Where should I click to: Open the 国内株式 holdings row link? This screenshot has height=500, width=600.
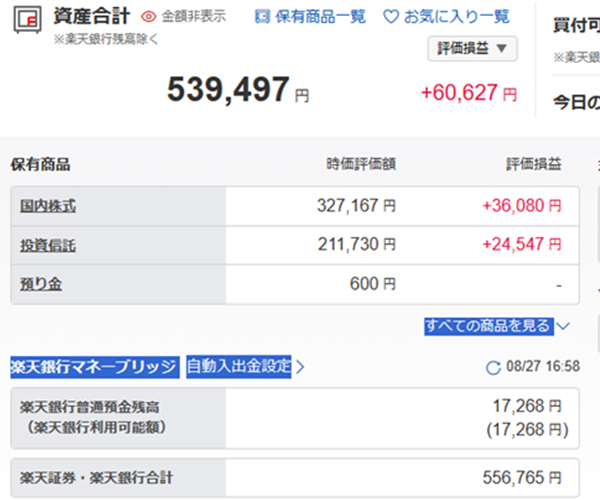tap(48, 206)
